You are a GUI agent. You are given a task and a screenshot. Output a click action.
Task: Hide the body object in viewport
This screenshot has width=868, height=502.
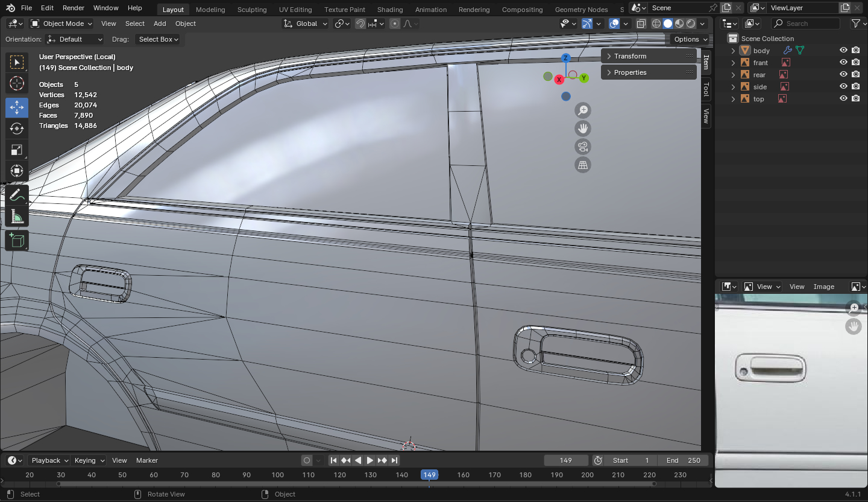[844, 51]
